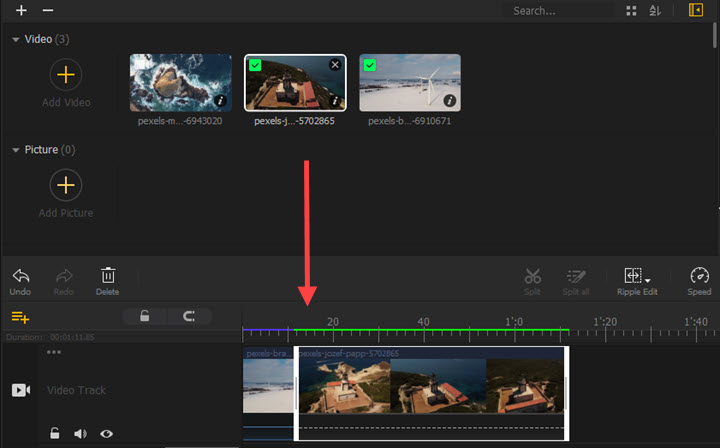This screenshot has height=448, width=720.
Task: Collapse the Video (3) section
Action: [x=16, y=39]
